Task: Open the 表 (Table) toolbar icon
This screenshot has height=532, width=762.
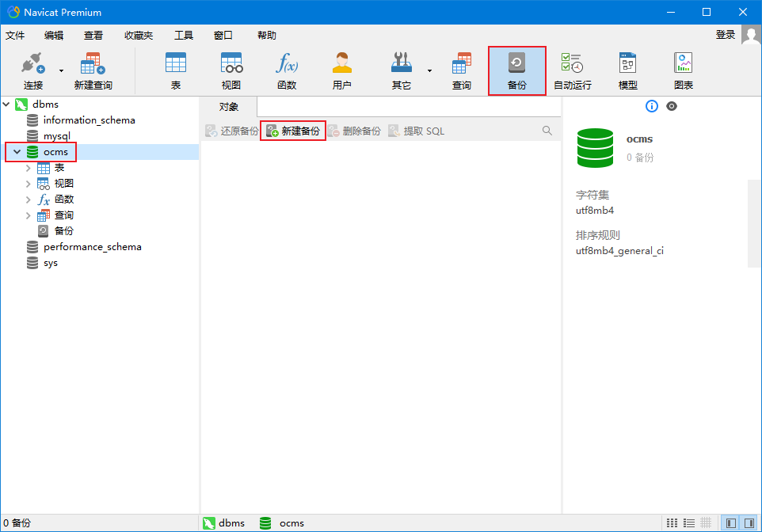Action: [175, 70]
